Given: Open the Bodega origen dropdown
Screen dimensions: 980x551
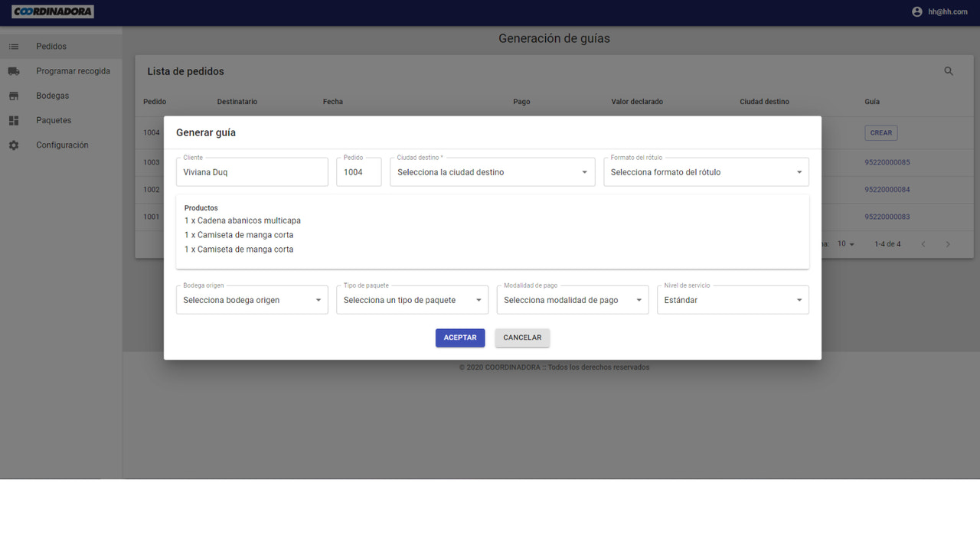Looking at the screenshot, I should click(252, 300).
